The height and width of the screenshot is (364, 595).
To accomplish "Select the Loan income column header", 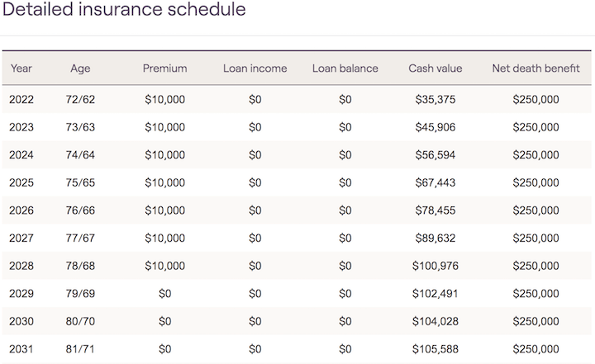I will pos(255,69).
